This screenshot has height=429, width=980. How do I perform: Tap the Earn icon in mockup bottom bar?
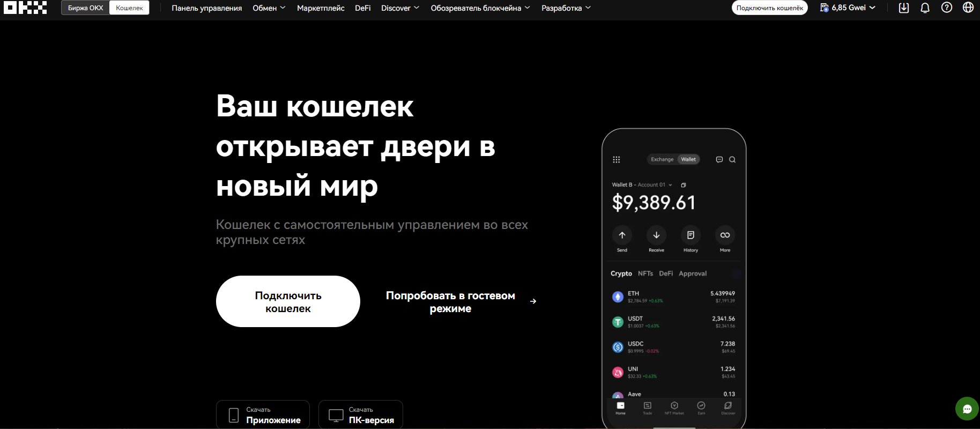[x=701, y=406]
